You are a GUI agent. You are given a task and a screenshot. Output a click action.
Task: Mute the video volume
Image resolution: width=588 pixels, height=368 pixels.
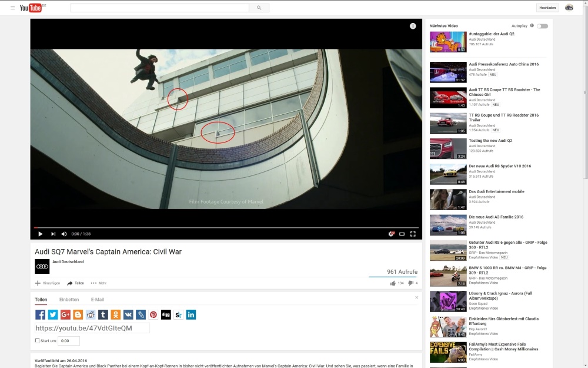pos(64,234)
